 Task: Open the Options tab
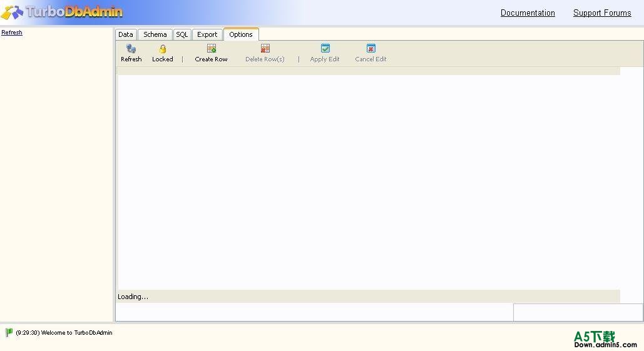241,34
